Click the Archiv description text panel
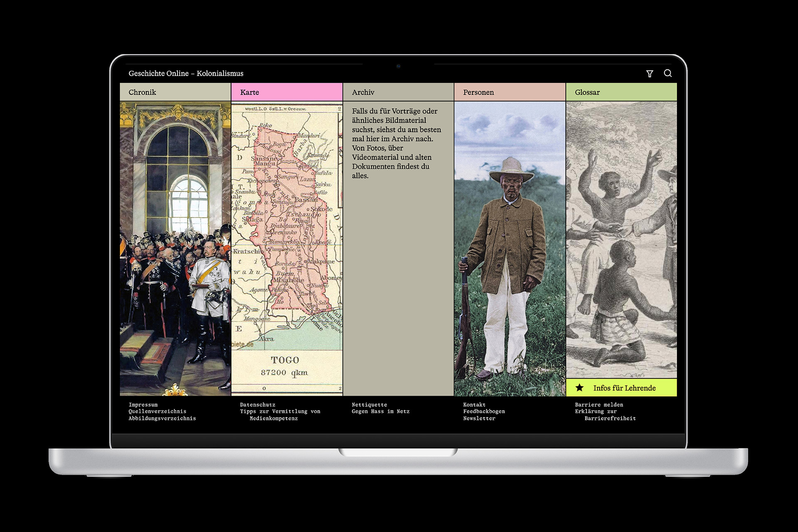The height and width of the screenshot is (532, 798). [398, 249]
